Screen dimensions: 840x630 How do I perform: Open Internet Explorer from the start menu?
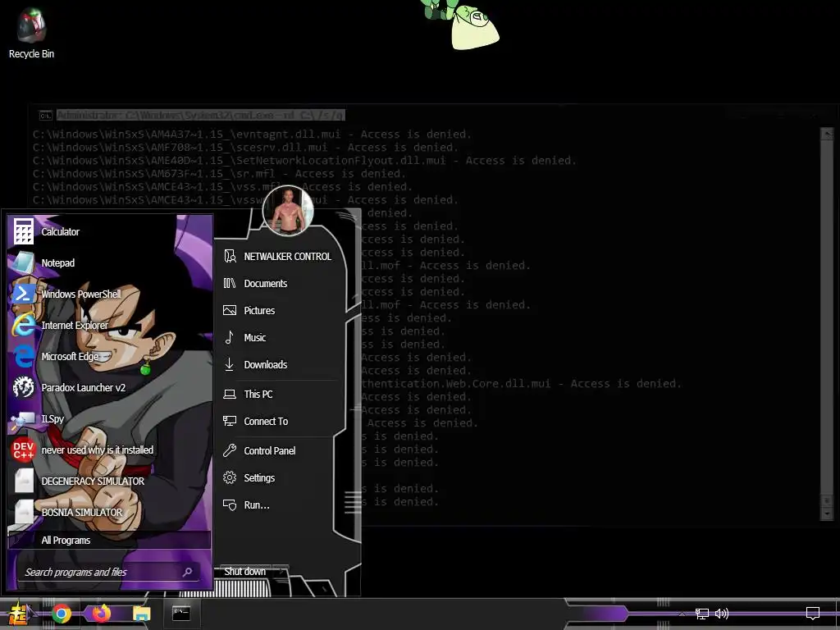coord(110,325)
